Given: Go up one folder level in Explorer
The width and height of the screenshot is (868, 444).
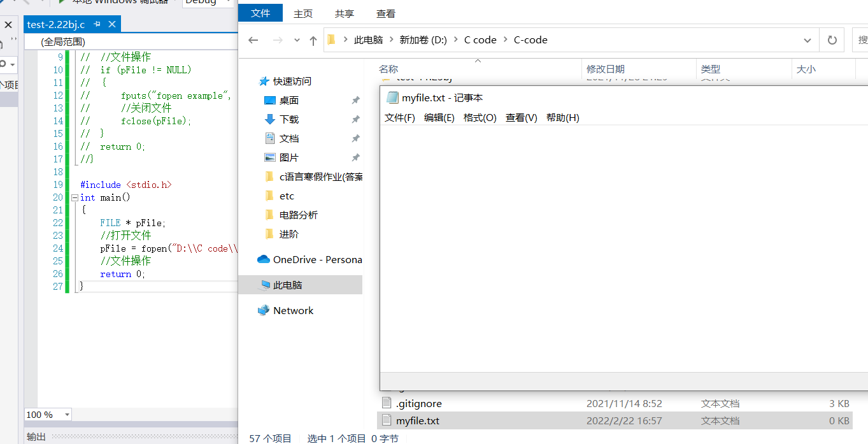Looking at the screenshot, I should point(313,40).
